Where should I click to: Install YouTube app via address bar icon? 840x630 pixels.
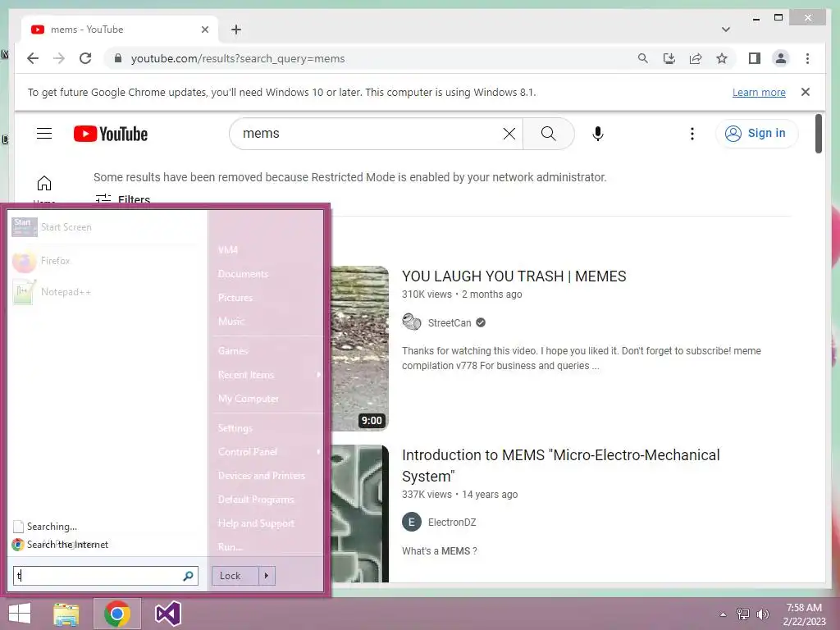pos(669,58)
